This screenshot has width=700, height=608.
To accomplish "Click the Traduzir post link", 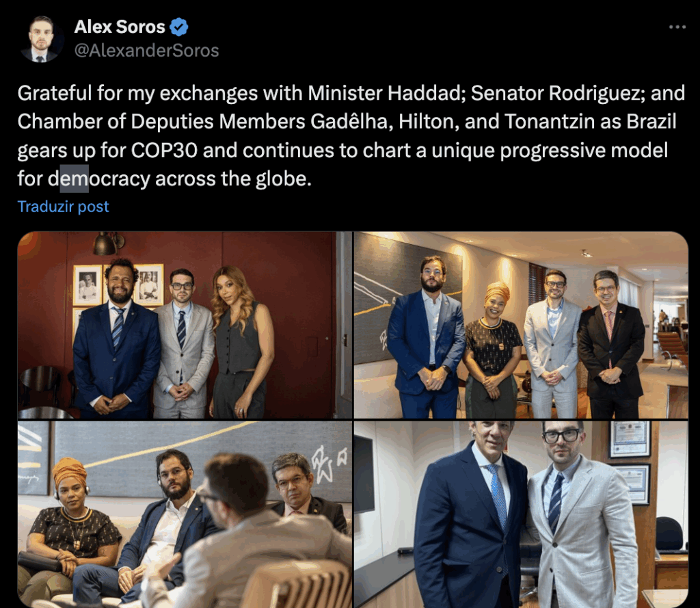I will (63, 207).
